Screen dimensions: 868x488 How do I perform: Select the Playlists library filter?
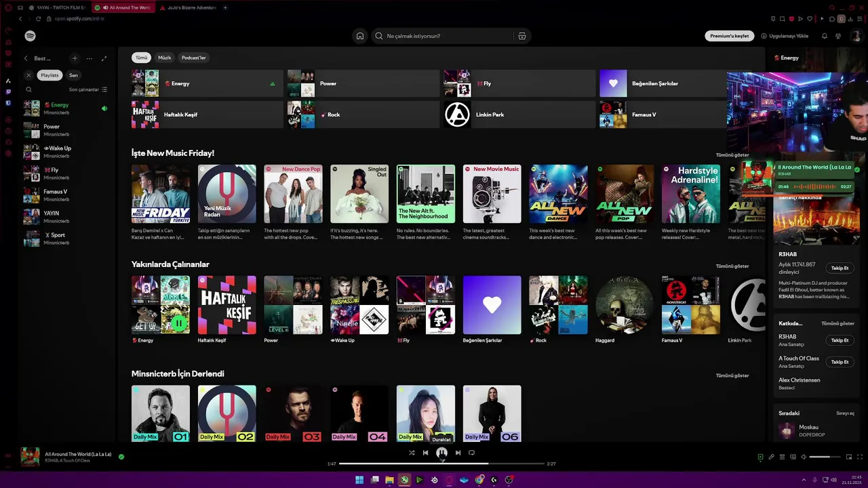pyautogui.click(x=50, y=75)
